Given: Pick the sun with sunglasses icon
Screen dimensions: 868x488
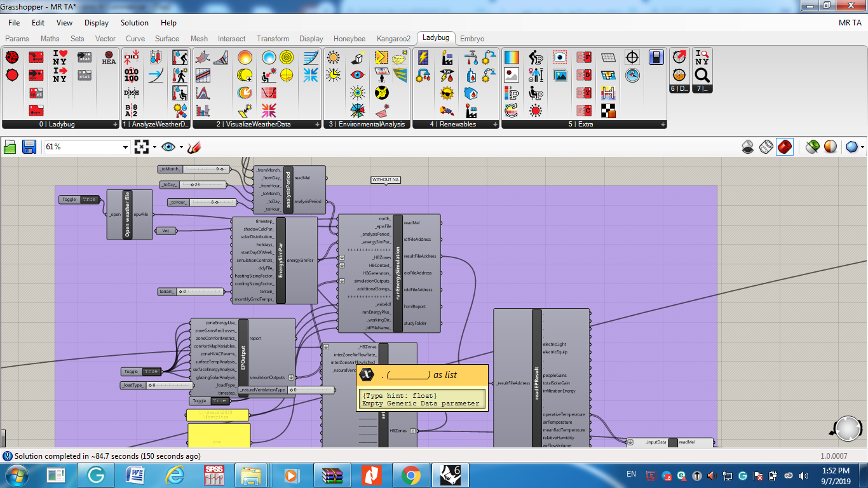Looking at the screenshot, I should click(447, 93).
